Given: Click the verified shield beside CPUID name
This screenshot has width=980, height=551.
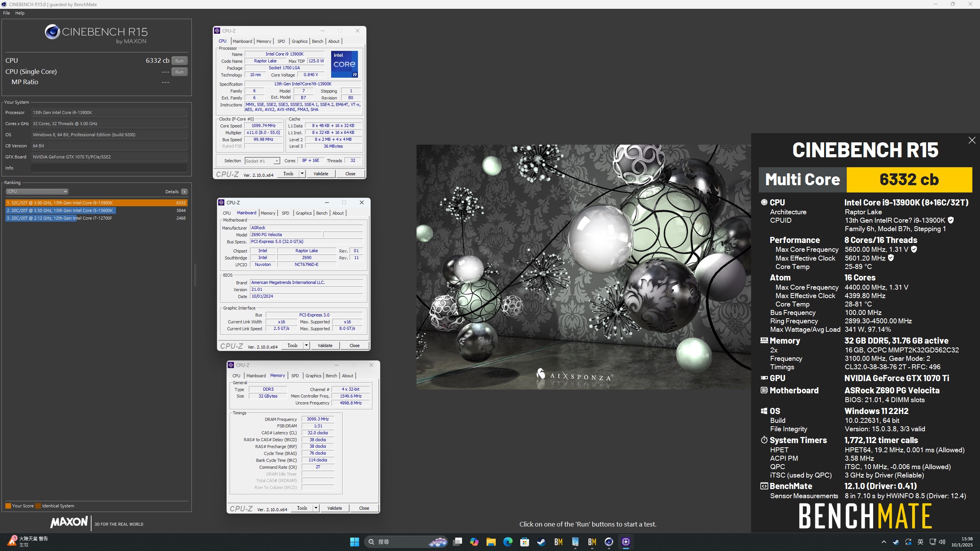Looking at the screenshot, I should pyautogui.click(x=951, y=220).
